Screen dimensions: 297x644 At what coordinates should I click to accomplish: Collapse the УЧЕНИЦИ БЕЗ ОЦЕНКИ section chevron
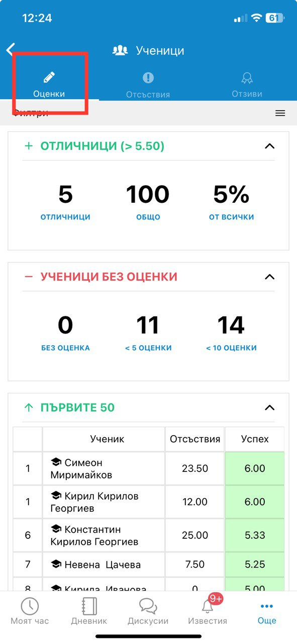pos(269,277)
